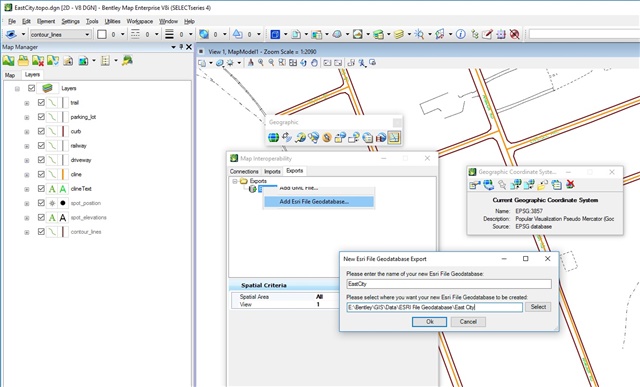Toggle the driveway layer checkbox
This screenshot has height=387, width=640.
(x=41, y=160)
